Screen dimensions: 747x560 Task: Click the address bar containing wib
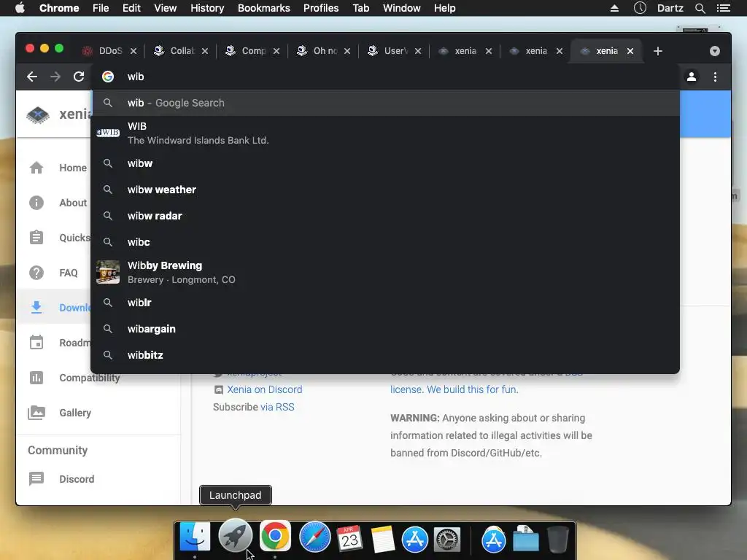[386, 77]
